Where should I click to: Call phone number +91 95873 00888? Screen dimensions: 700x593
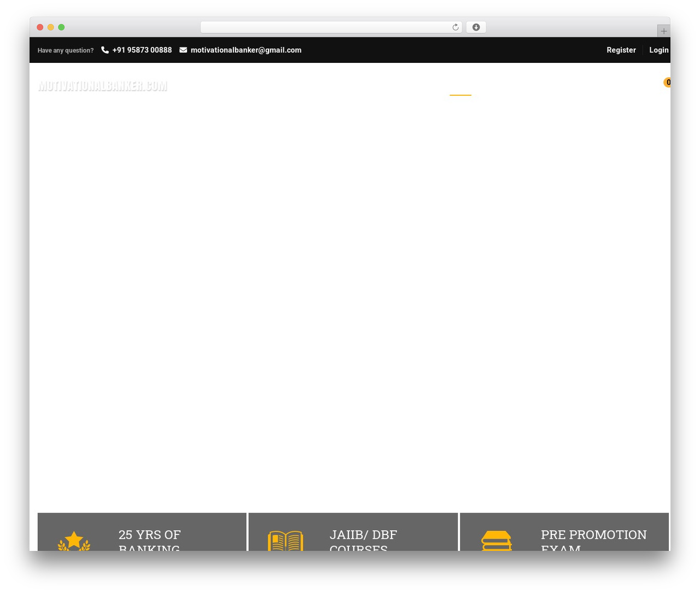(142, 50)
